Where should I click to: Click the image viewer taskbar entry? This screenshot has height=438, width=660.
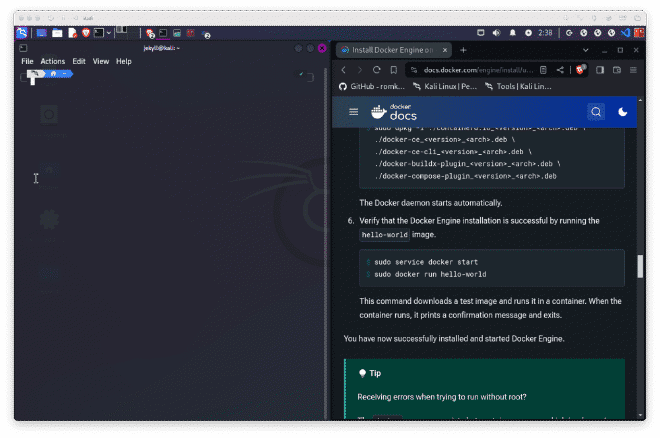(x=177, y=33)
